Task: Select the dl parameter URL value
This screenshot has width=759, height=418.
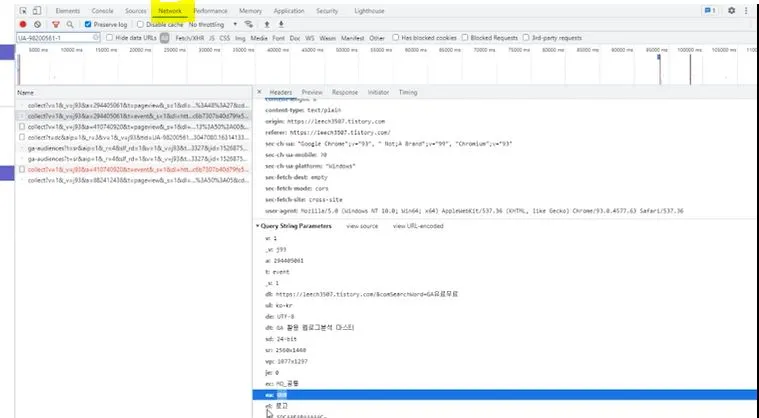Action: coord(366,294)
